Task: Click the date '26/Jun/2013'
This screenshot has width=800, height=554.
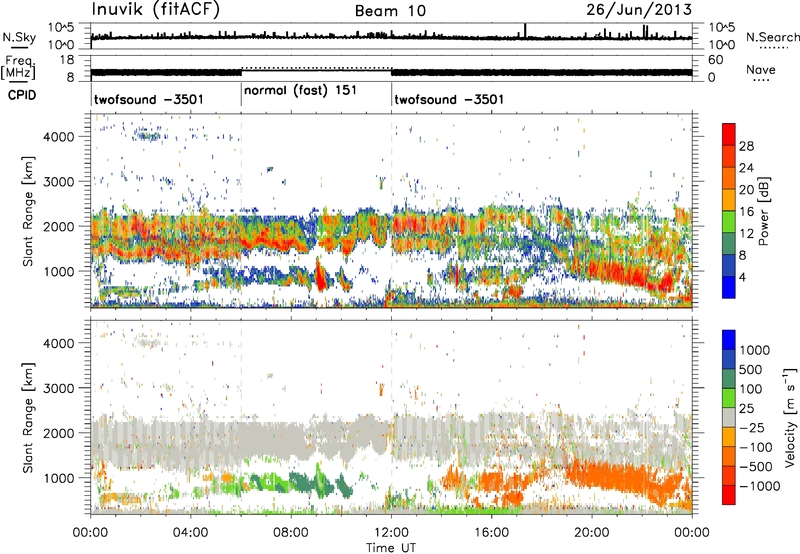Action: coord(639,10)
